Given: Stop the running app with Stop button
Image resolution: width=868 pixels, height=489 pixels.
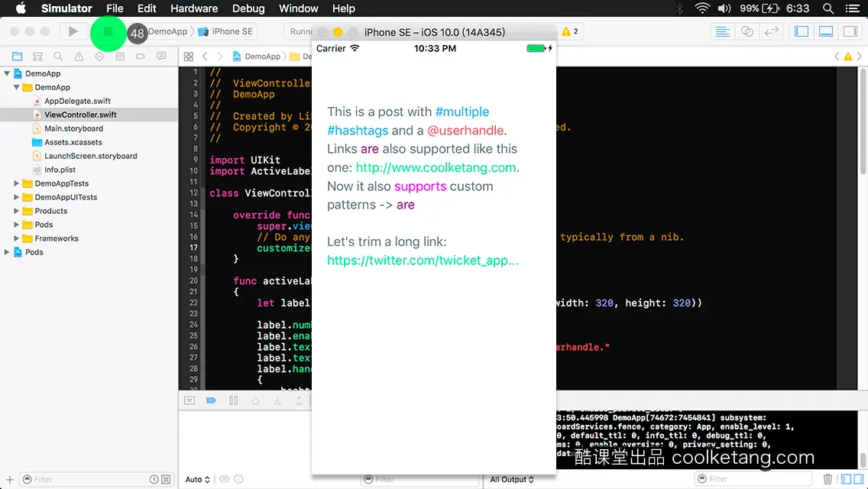Looking at the screenshot, I should point(108,32).
